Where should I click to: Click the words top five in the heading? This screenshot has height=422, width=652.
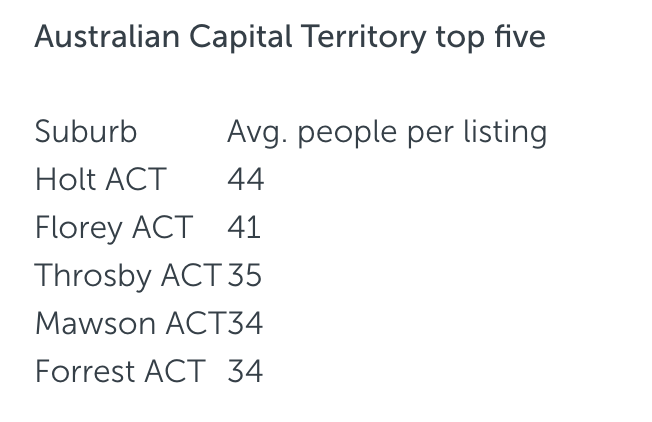(x=491, y=38)
